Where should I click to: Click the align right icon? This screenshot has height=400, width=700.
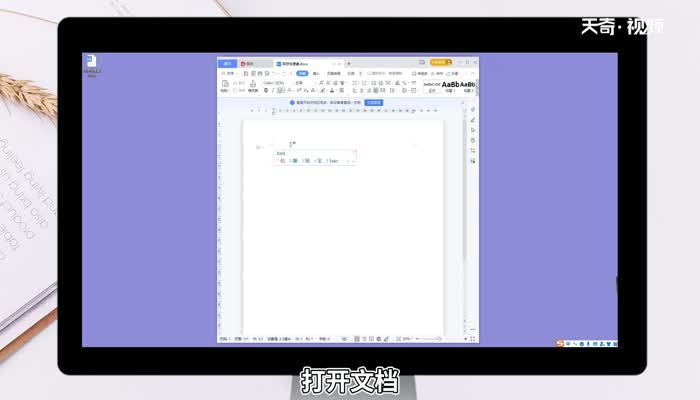(369, 91)
